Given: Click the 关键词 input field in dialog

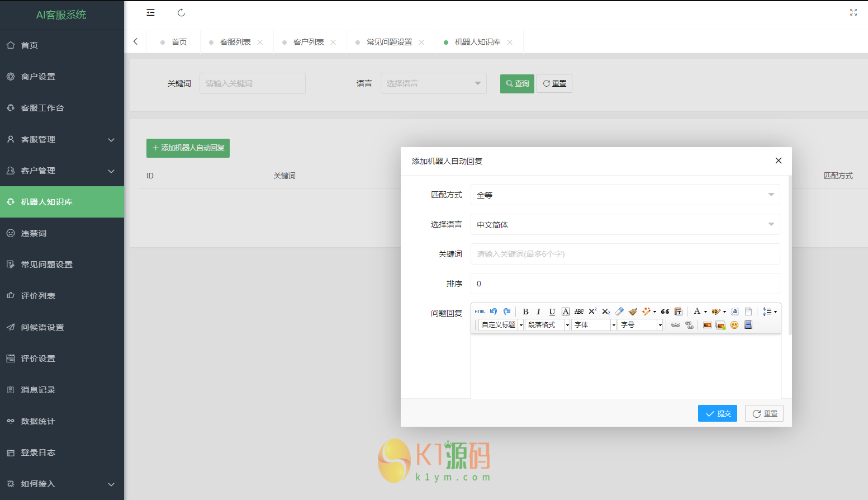Looking at the screenshot, I should tap(625, 254).
